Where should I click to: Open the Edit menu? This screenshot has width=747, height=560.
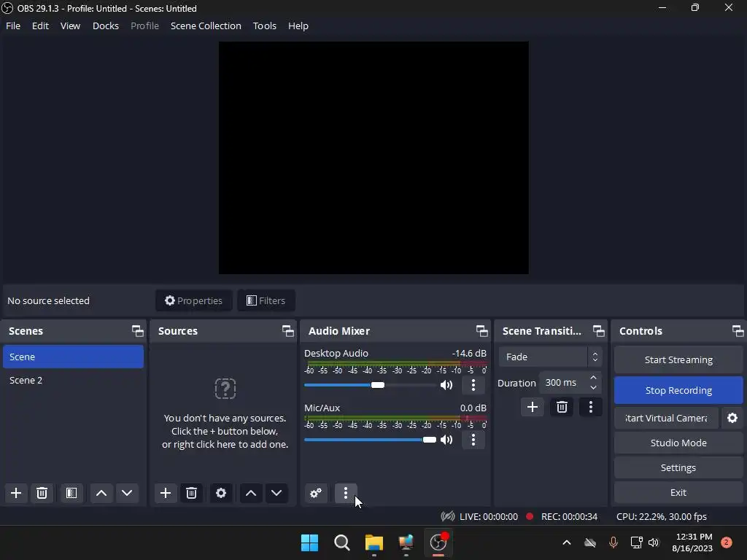41,26
